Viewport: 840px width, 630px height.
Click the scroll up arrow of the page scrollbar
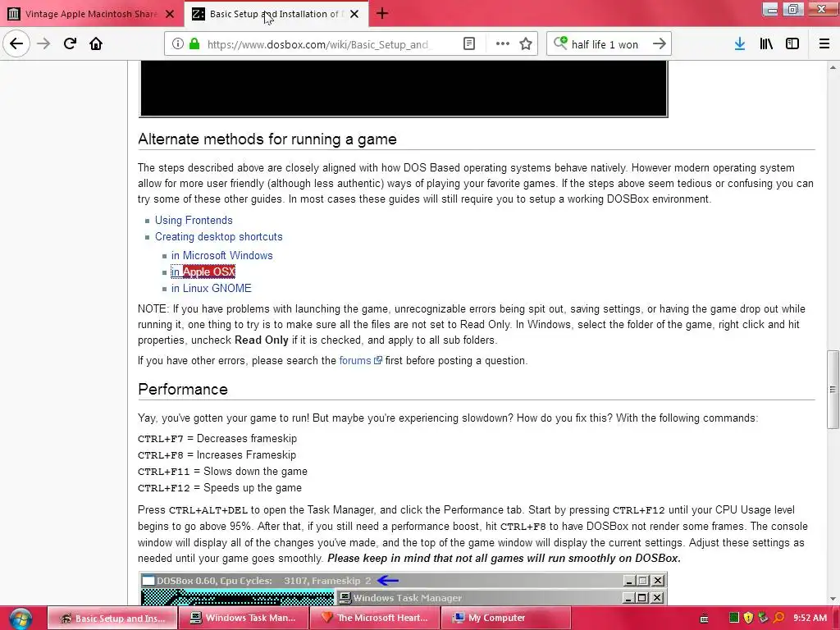[x=833, y=67]
